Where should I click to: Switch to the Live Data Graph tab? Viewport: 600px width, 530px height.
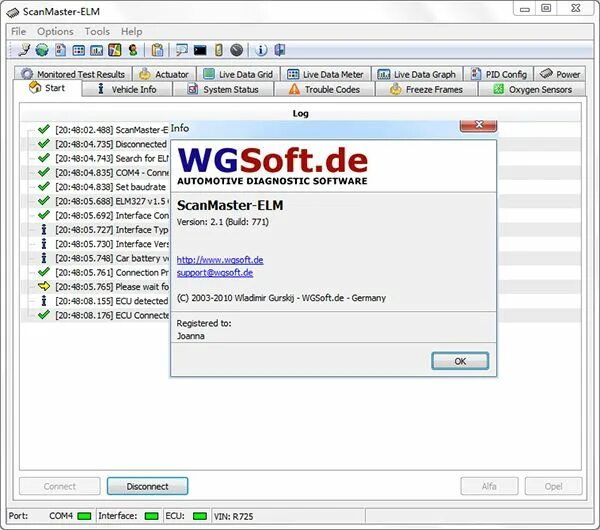point(417,74)
